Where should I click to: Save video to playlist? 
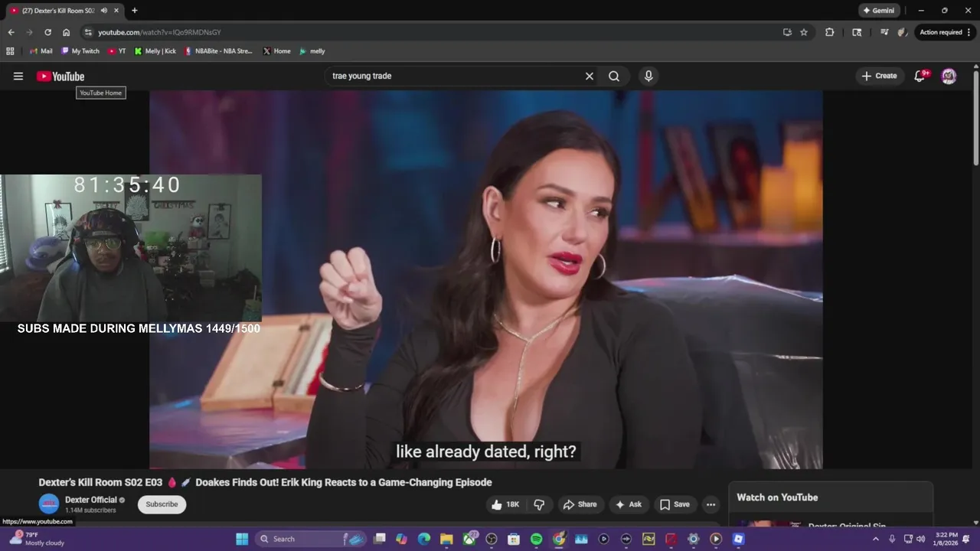(675, 504)
